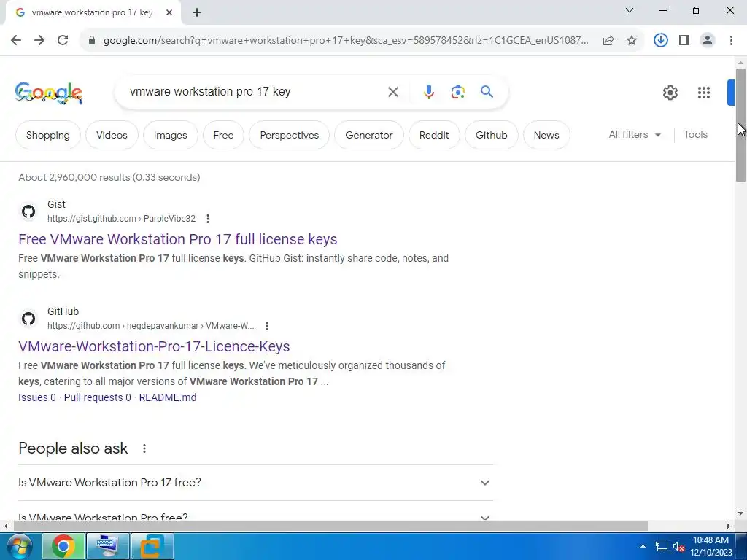This screenshot has height=560, width=747.
Task: Select the News filter
Action: [x=546, y=135]
